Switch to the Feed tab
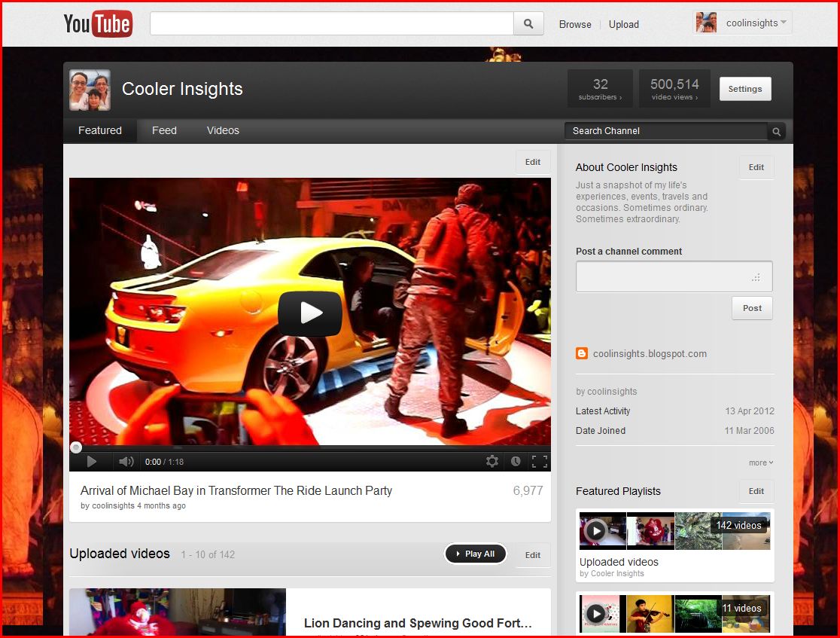This screenshot has width=840, height=638. tap(164, 130)
